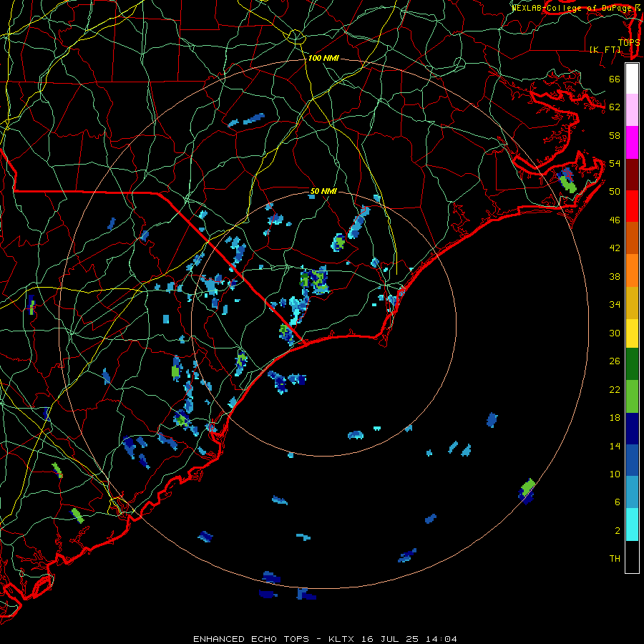Click the TH legend label

point(615,559)
